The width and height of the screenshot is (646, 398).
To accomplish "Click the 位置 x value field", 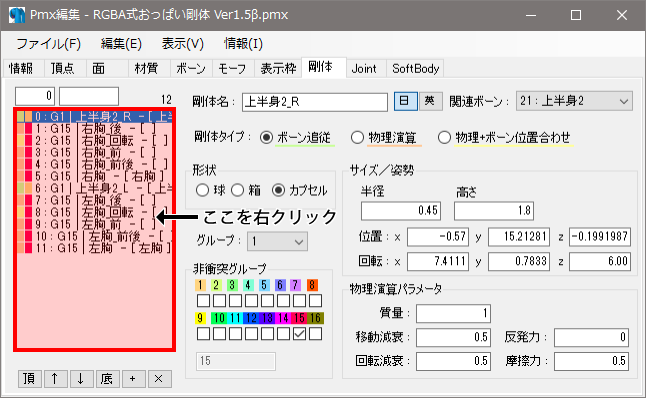I will point(438,237).
